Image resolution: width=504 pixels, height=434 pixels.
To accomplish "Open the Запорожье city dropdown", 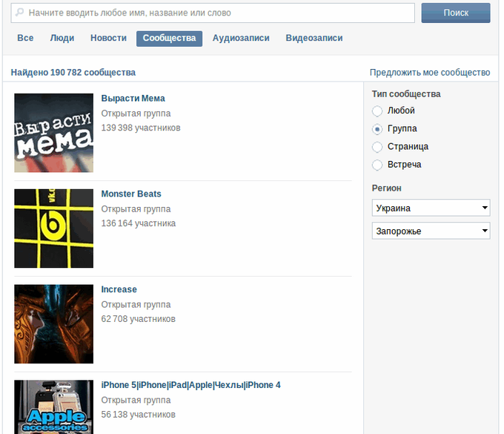I will 431,231.
